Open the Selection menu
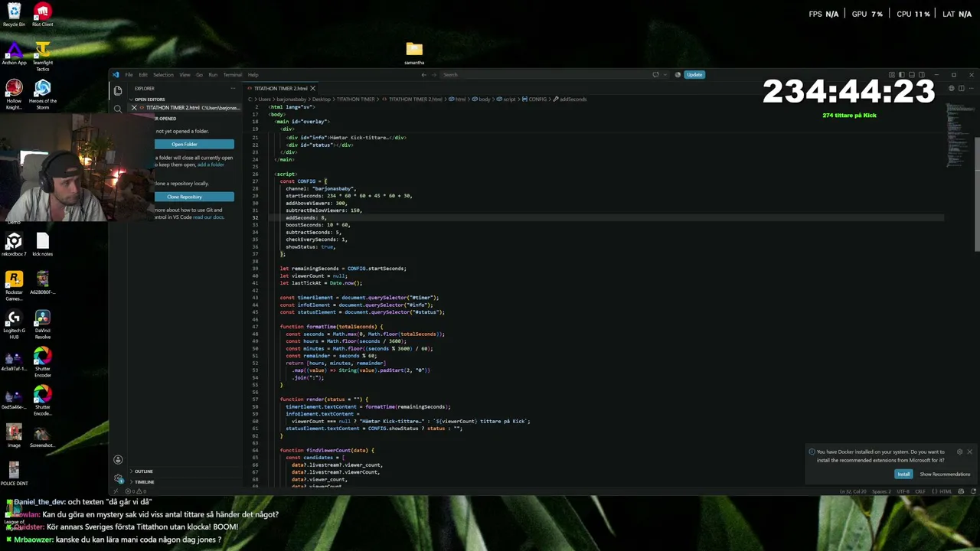 [163, 75]
